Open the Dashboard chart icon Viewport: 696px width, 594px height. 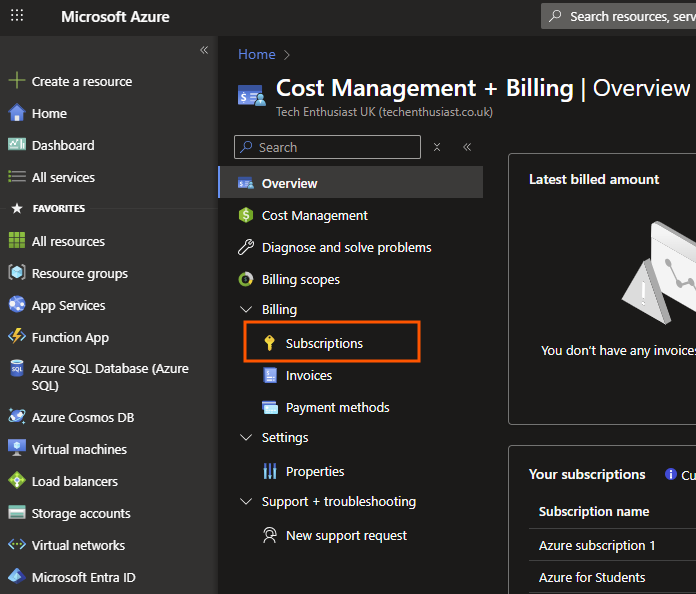tap(16, 145)
